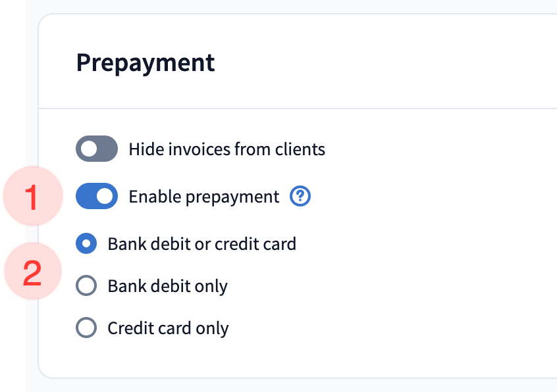Click the "Bank debit or credit card" label
Image resolution: width=557 pixels, height=392 pixels.
[201, 244]
